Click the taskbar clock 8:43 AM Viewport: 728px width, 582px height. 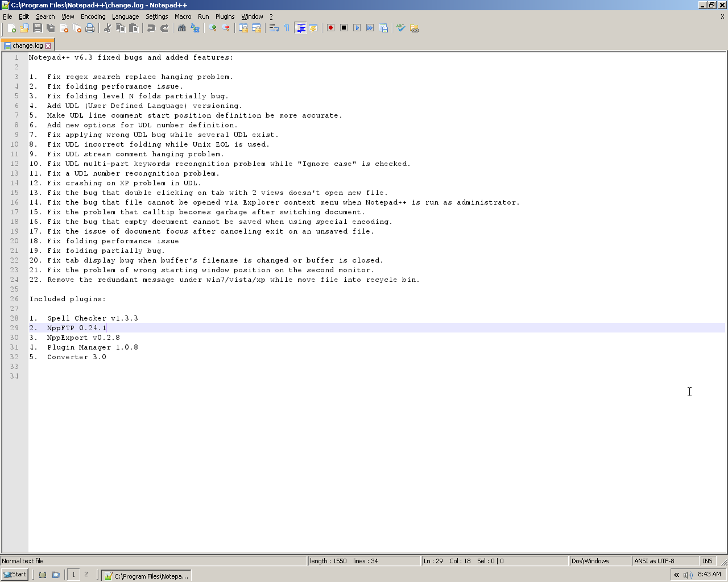tap(709, 575)
